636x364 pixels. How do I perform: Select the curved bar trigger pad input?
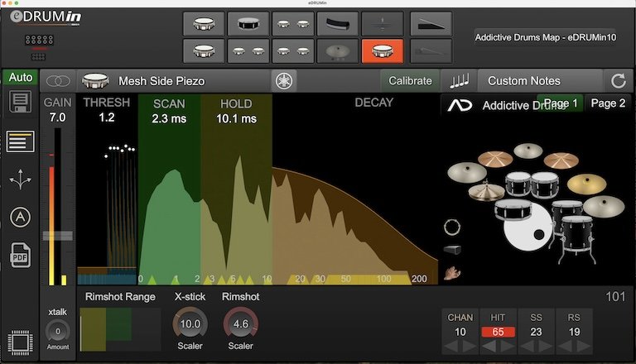(x=338, y=24)
